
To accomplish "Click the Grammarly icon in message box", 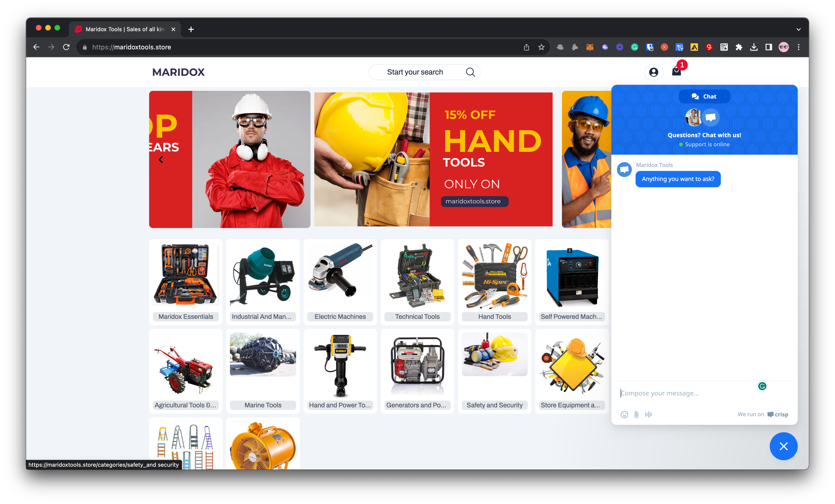I will (762, 386).
